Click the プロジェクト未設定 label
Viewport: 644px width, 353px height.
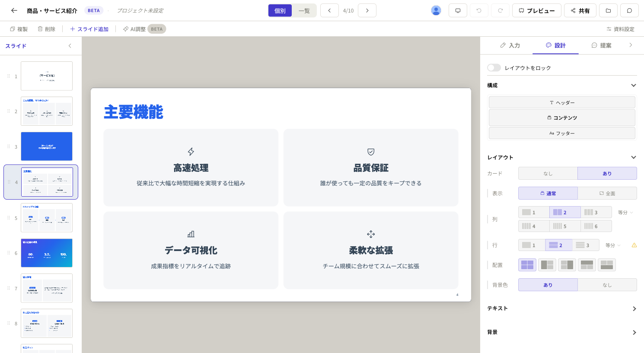click(140, 10)
